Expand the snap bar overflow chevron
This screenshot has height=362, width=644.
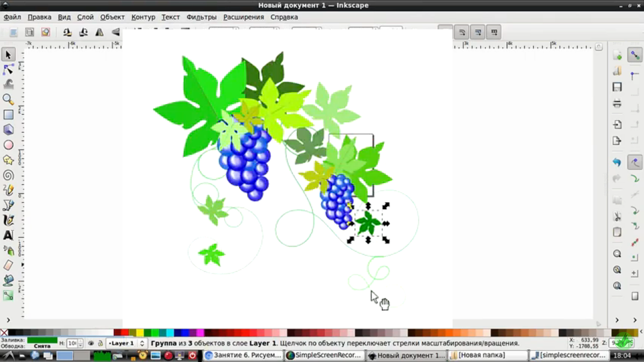click(635, 320)
